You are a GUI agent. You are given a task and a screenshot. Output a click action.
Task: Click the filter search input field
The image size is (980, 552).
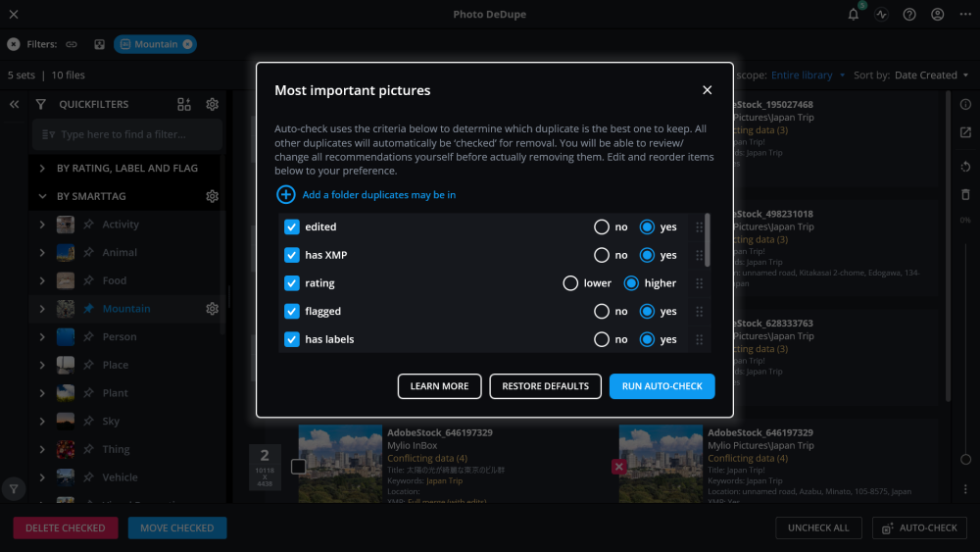pos(127,134)
